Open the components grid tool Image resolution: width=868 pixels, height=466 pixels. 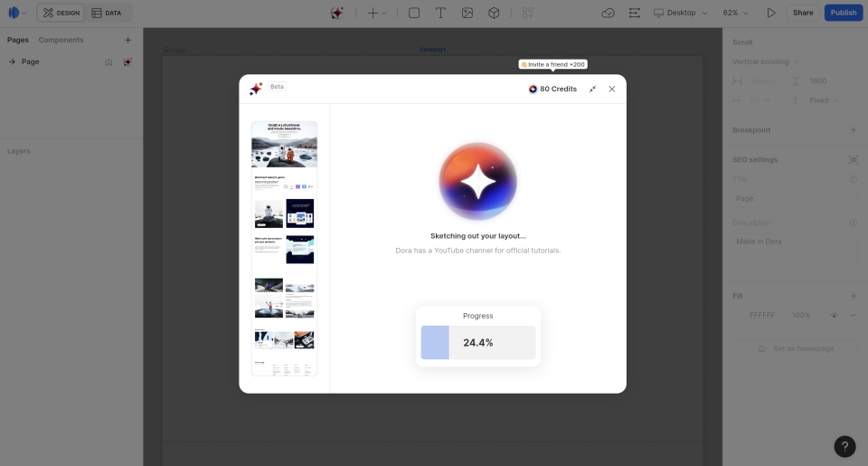click(527, 13)
